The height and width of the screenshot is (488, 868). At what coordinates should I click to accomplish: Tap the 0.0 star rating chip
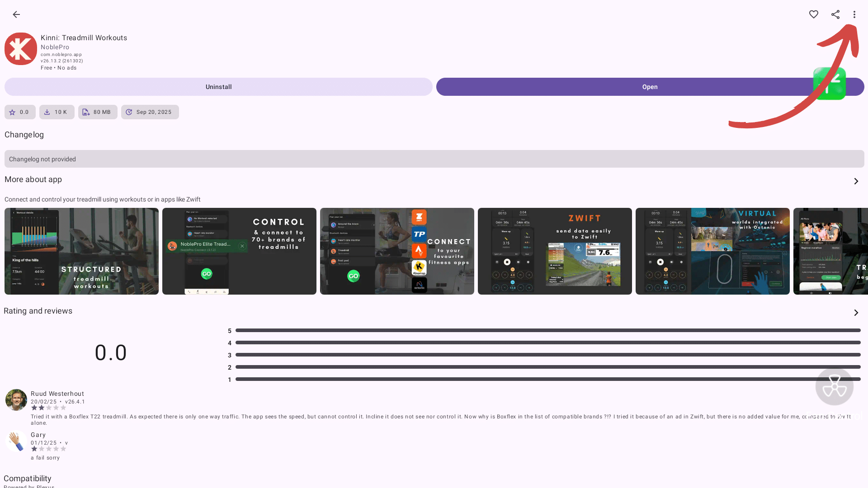pyautogui.click(x=20, y=112)
